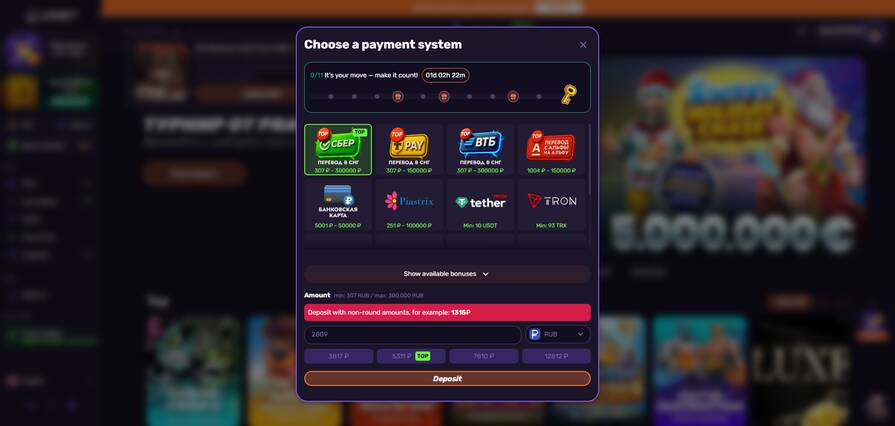Click the amount input field
This screenshot has width=895, height=426.
(x=412, y=335)
